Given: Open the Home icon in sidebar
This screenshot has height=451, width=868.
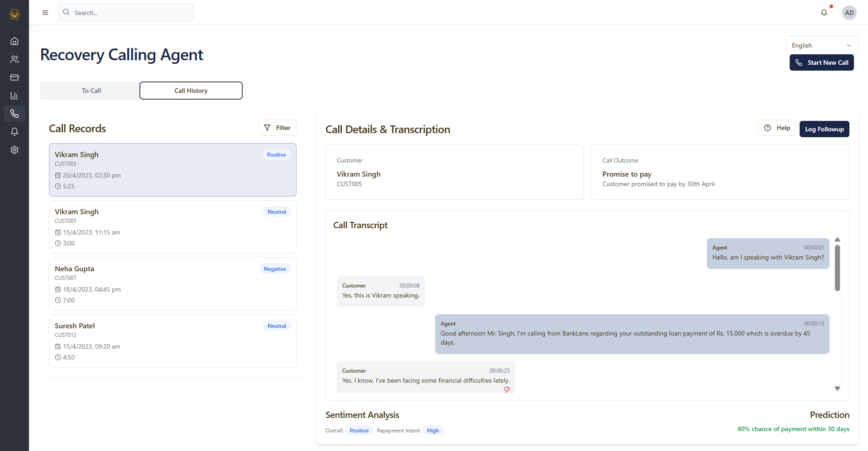Looking at the screenshot, I should click(x=14, y=41).
